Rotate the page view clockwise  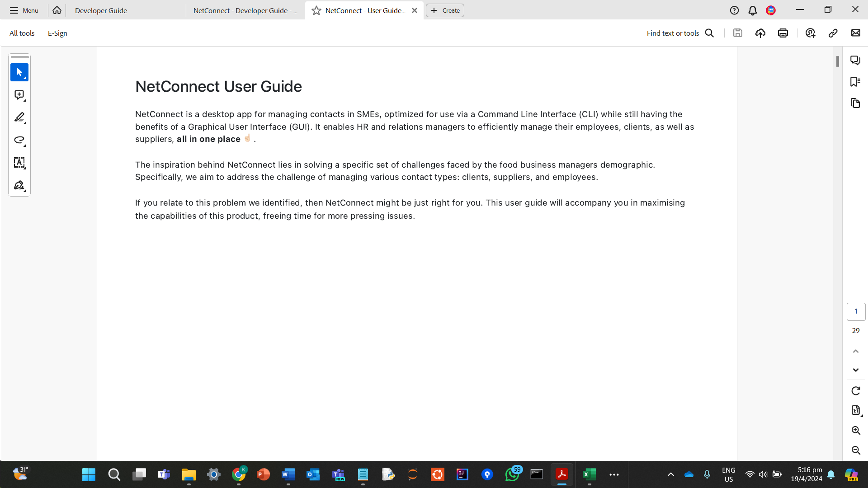pos(855,391)
